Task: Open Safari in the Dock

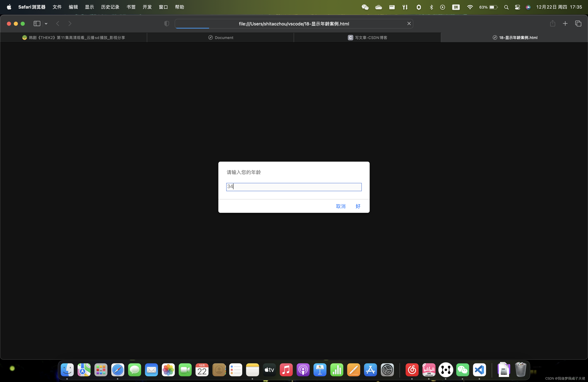Action: pos(118,370)
